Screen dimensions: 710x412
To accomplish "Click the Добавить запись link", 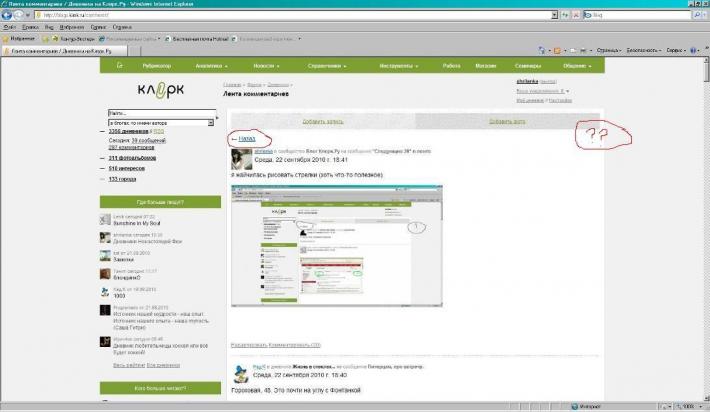I will click(x=323, y=121).
